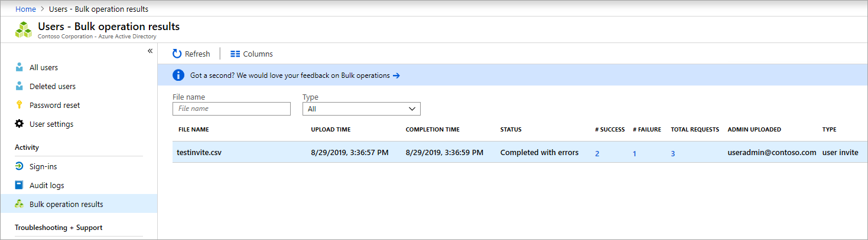This screenshot has width=868, height=240.
Task: Click the Bulk operation results icon
Action: pos(19,204)
